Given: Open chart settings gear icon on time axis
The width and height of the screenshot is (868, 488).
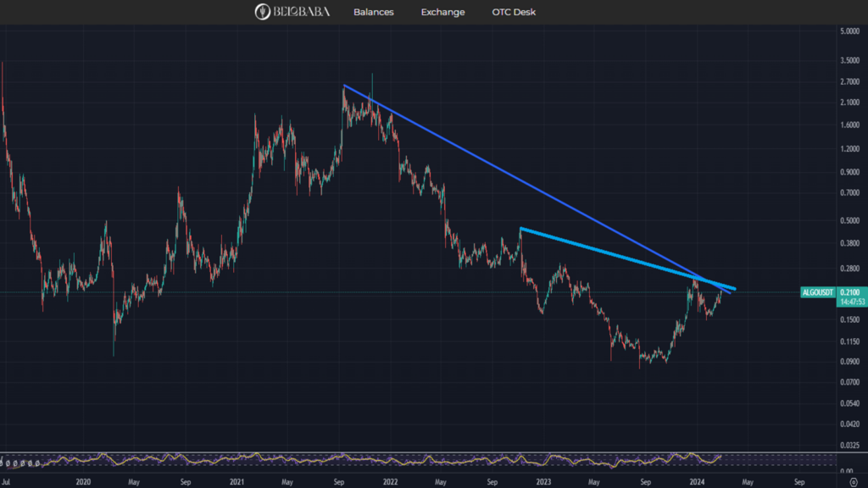Looking at the screenshot, I should point(853,481).
